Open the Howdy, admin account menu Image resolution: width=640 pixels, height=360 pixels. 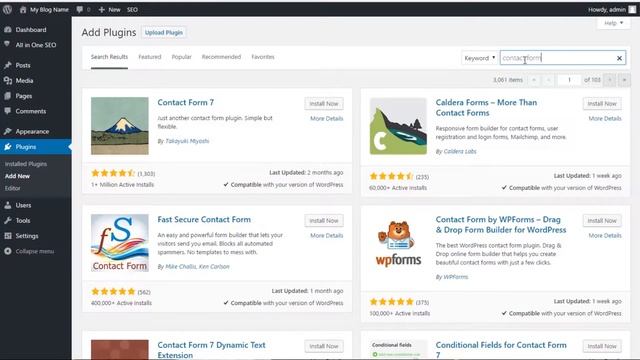coord(607,9)
